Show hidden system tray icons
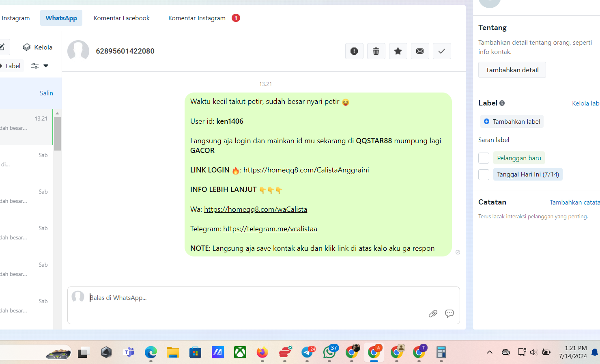 coord(490,352)
